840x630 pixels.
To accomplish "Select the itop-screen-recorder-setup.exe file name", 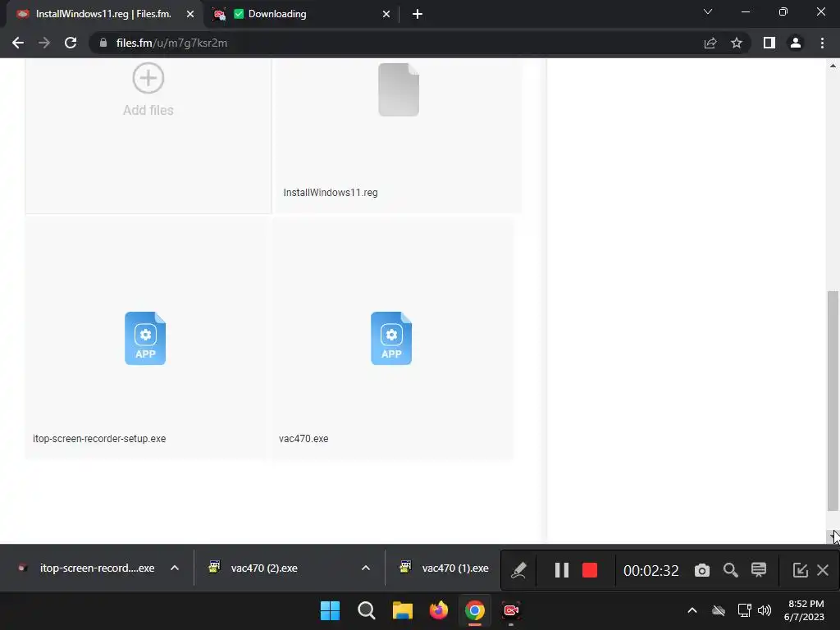I will 99,439.
